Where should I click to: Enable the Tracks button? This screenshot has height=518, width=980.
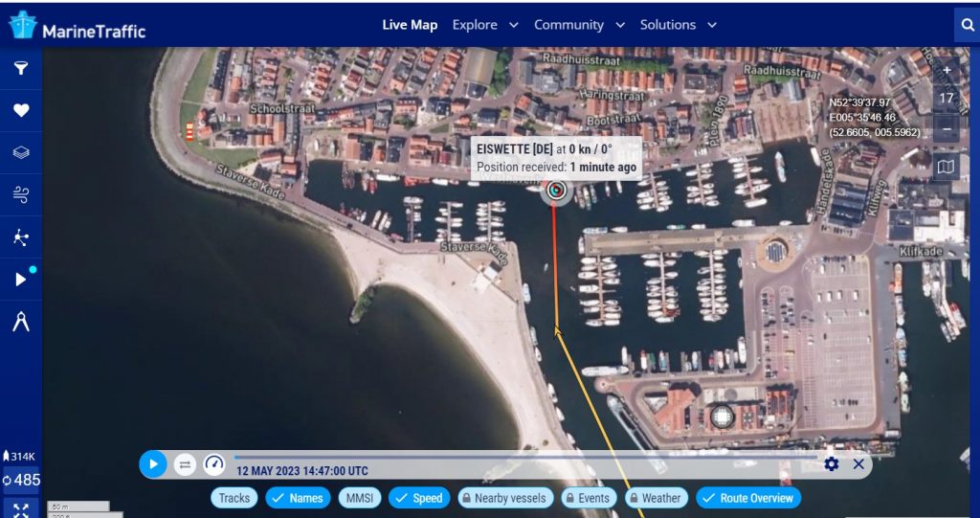coord(234,498)
